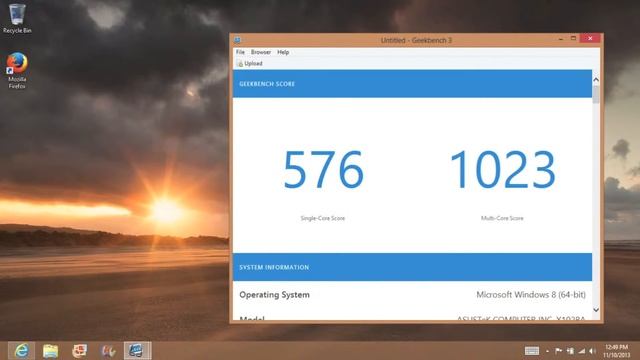The image size is (640, 360).
Task: Open the volume speaker tray icon
Action: tap(593, 351)
